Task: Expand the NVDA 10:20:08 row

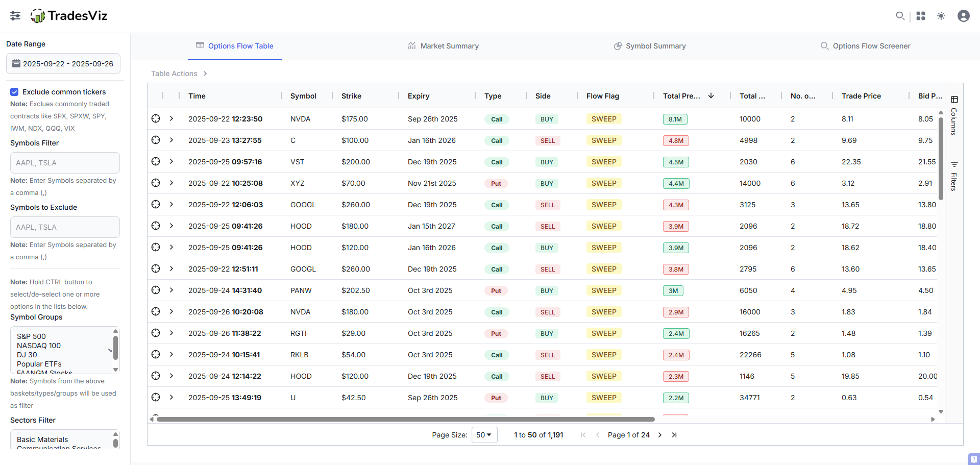Action: tap(171, 311)
